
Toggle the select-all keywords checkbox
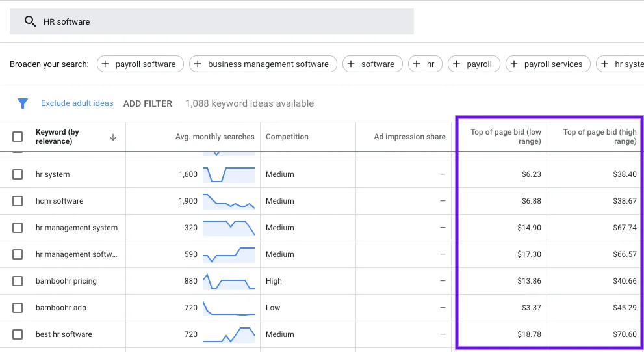tap(18, 137)
